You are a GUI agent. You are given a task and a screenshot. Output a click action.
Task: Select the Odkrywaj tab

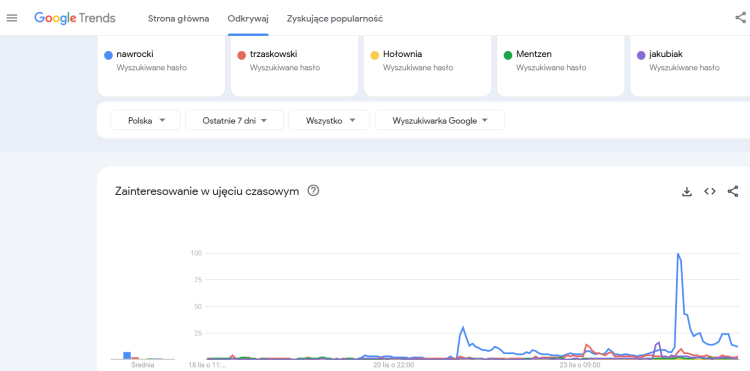(248, 19)
